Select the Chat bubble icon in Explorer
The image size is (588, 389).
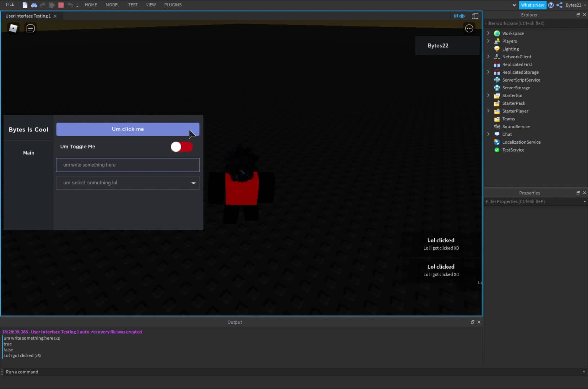pos(497,134)
